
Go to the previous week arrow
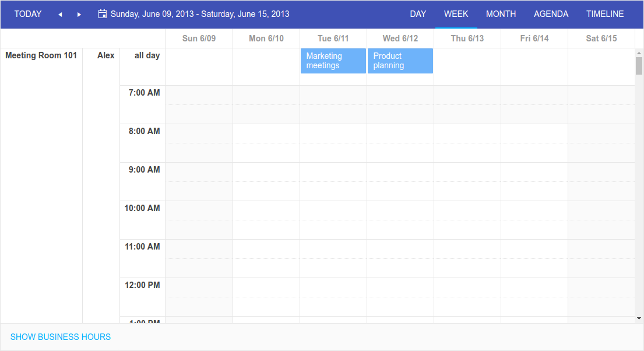(60, 15)
